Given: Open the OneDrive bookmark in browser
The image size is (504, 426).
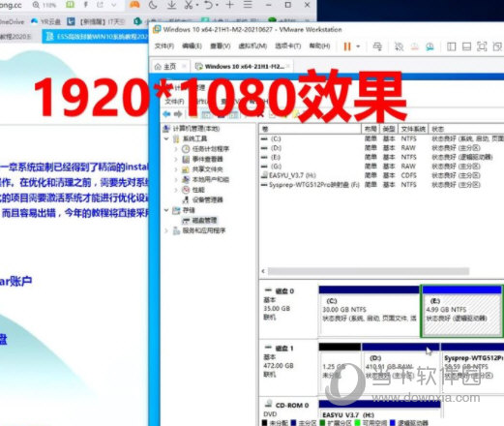Looking at the screenshot, I should point(13,21).
